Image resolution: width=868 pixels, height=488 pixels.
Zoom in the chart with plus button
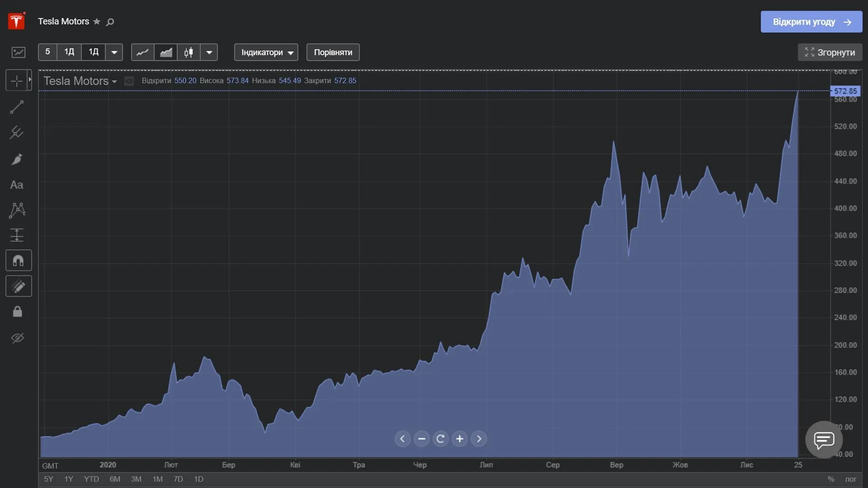tap(459, 439)
